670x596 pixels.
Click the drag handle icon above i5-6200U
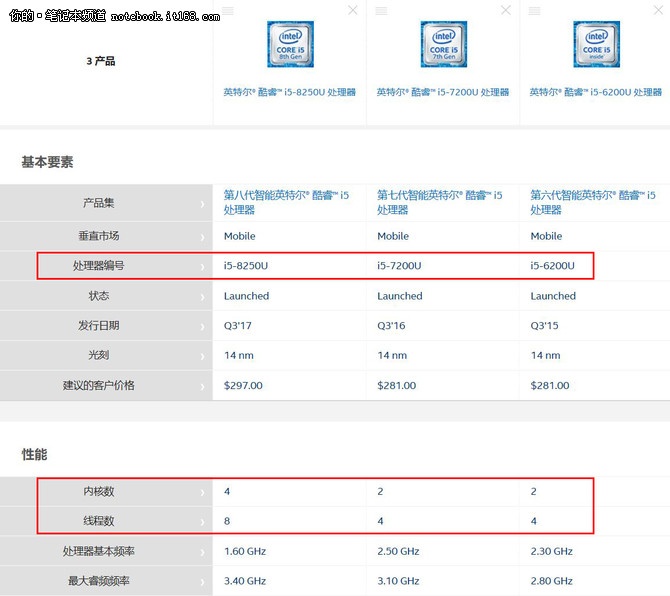(x=534, y=11)
